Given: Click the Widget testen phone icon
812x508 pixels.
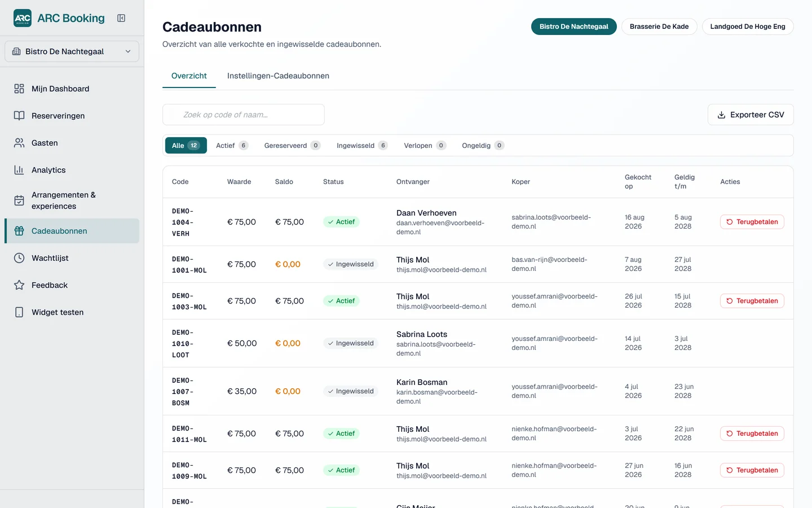Looking at the screenshot, I should click(19, 312).
